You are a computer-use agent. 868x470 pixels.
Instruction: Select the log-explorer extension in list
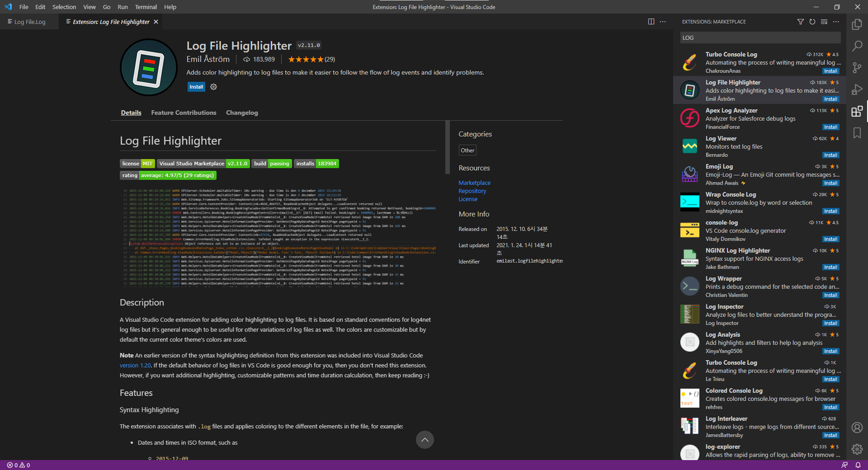click(x=760, y=451)
